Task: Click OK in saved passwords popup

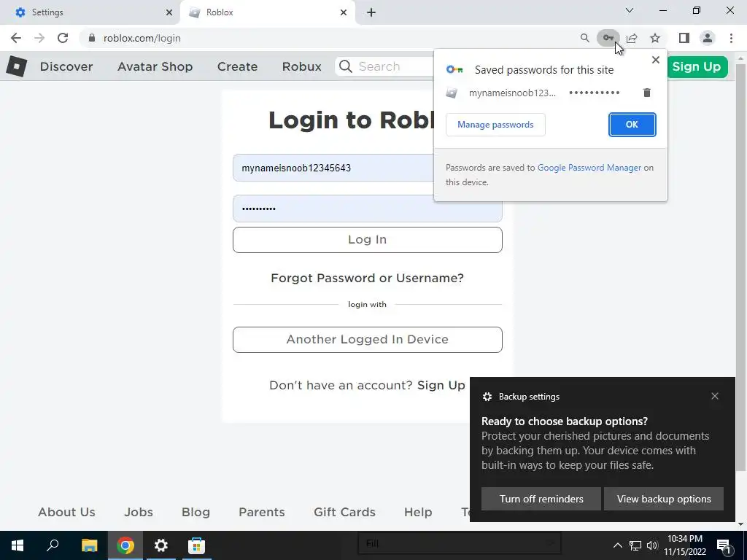Action: pyautogui.click(x=632, y=125)
